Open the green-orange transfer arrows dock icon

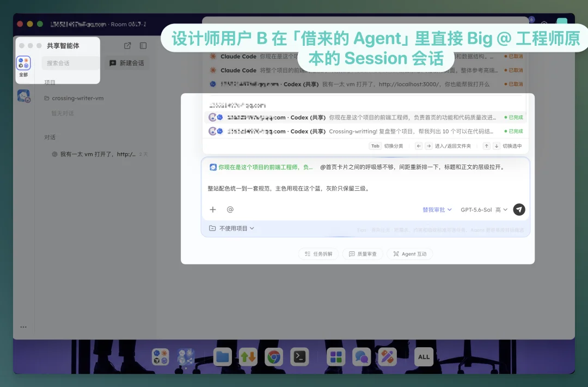[x=248, y=356]
